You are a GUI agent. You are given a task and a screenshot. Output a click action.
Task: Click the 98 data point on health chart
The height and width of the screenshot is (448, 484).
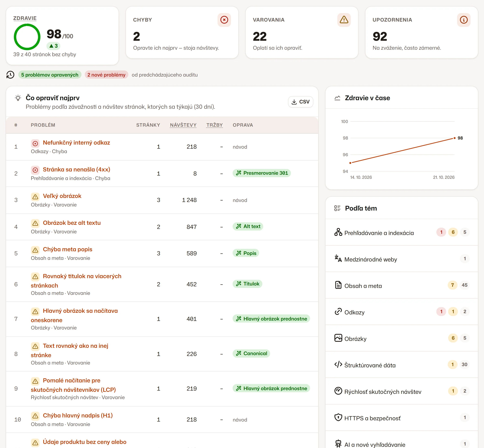[x=454, y=138]
